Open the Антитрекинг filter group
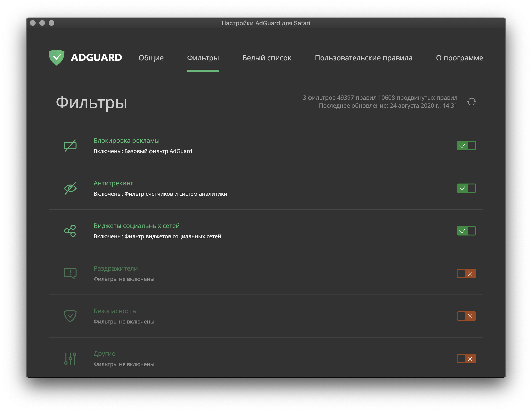Image resolution: width=532 pixels, height=412 pixels. click(113, 183)
